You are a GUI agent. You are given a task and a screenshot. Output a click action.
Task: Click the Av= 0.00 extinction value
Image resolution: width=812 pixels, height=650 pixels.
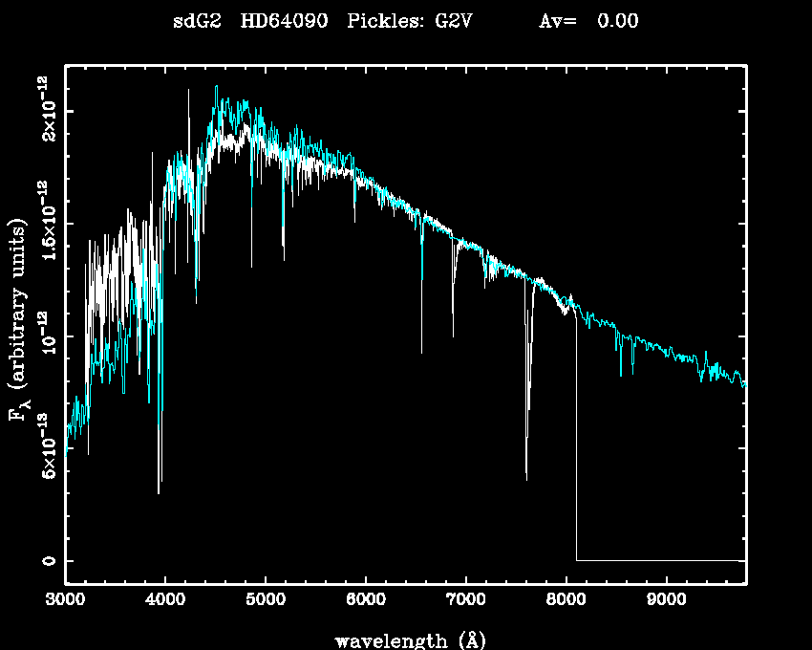588,22
